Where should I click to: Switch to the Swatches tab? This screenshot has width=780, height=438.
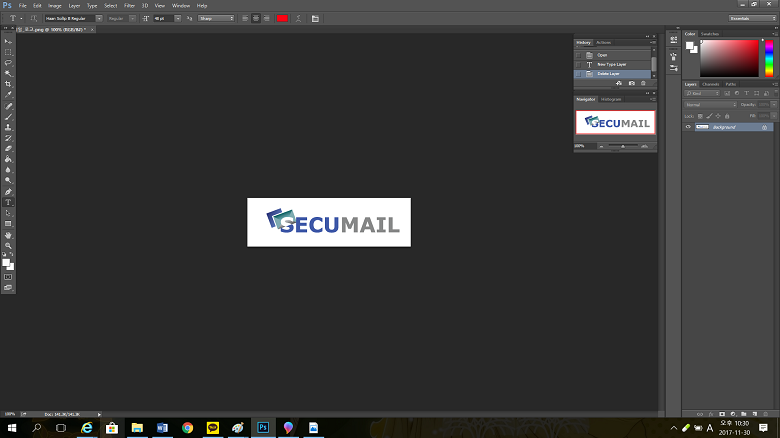point(710,34)
